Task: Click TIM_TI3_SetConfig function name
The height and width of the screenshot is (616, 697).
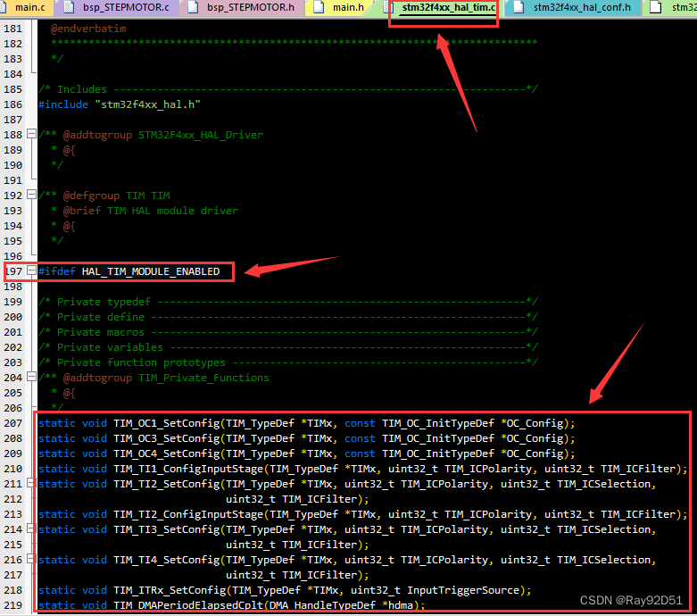Action: (x=167, y=529)
